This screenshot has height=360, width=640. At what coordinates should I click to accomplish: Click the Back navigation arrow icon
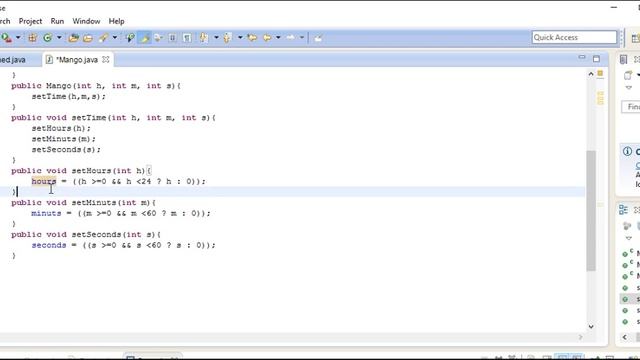[x=267, y=38]
